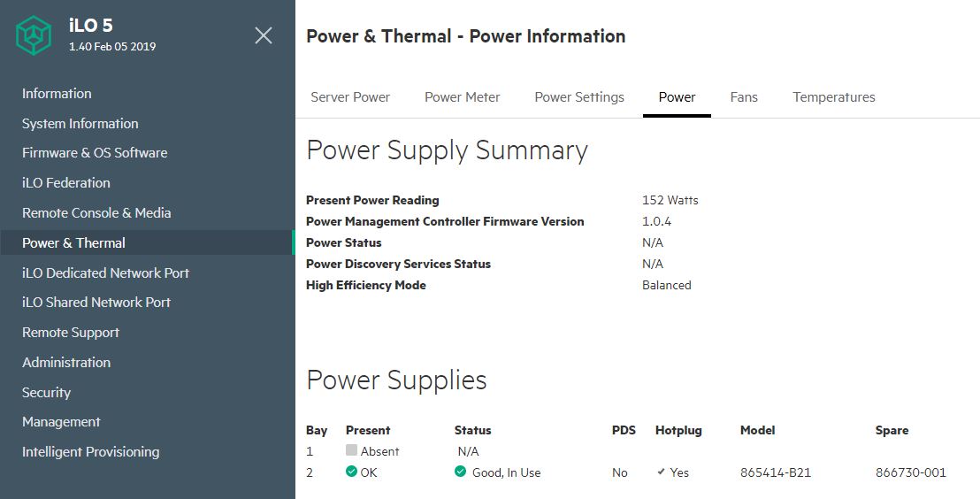Viewport: 980px width, 499px height.
Task: Select the Fans tab
Action: pyautogui.click(x=744, y=97)
